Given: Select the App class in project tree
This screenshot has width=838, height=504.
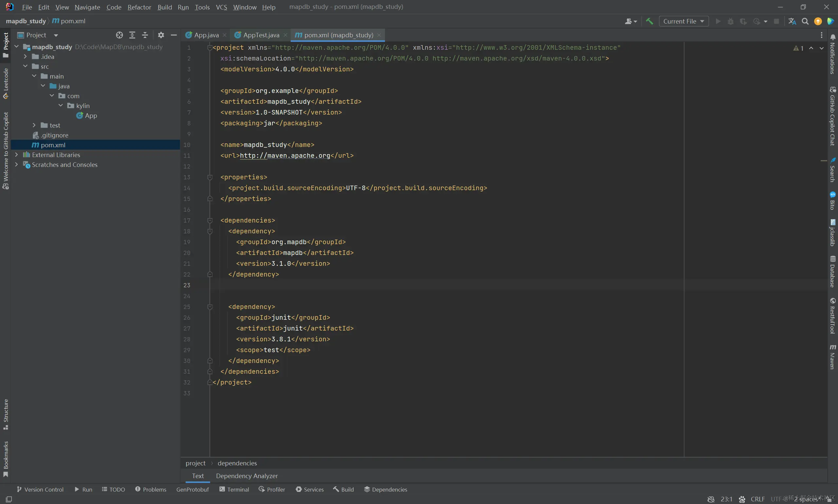Looking at the screenshot, I should tap(91, 116).
